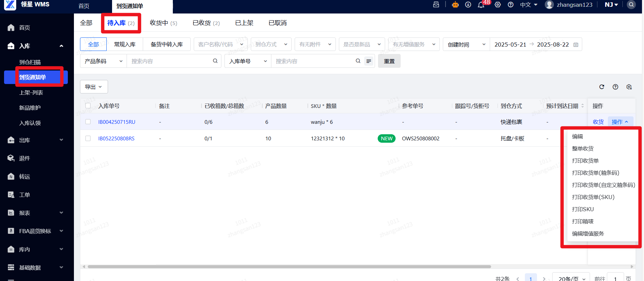Switch to the 全部 status tab

(x=86, y=23)
